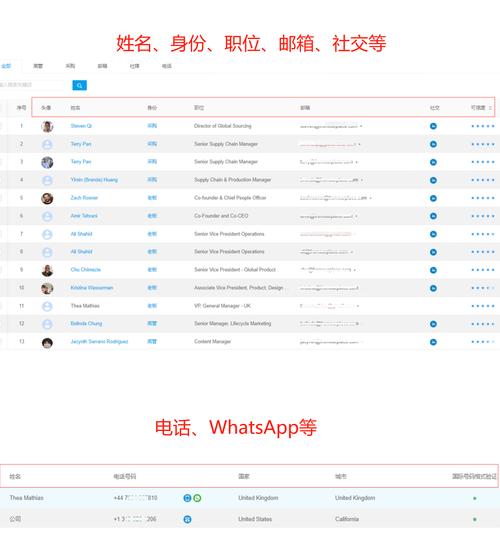
Task: Click 'Senior Manager, Lifecycle Marketing' text
Action: [233, 323]
